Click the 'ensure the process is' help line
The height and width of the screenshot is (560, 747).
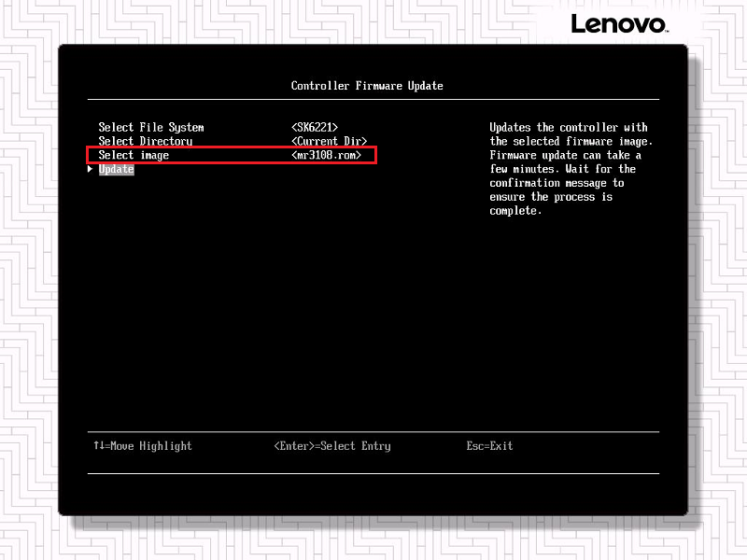point(551,197)
